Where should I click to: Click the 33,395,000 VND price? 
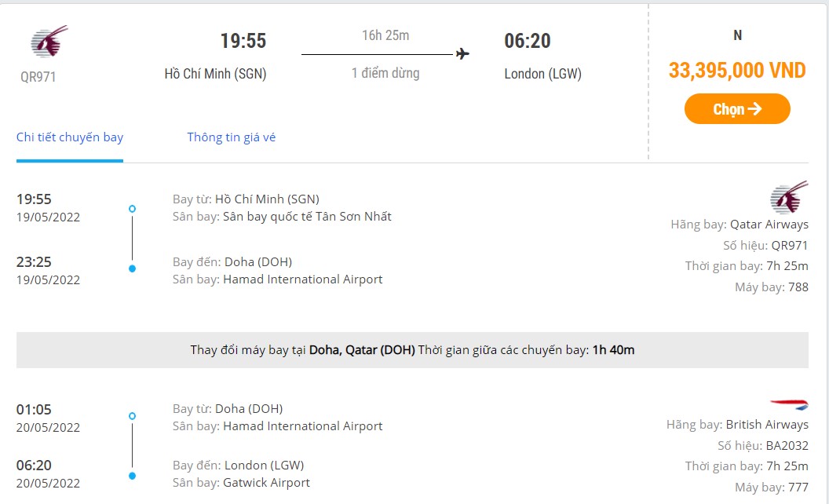(736, 71)
